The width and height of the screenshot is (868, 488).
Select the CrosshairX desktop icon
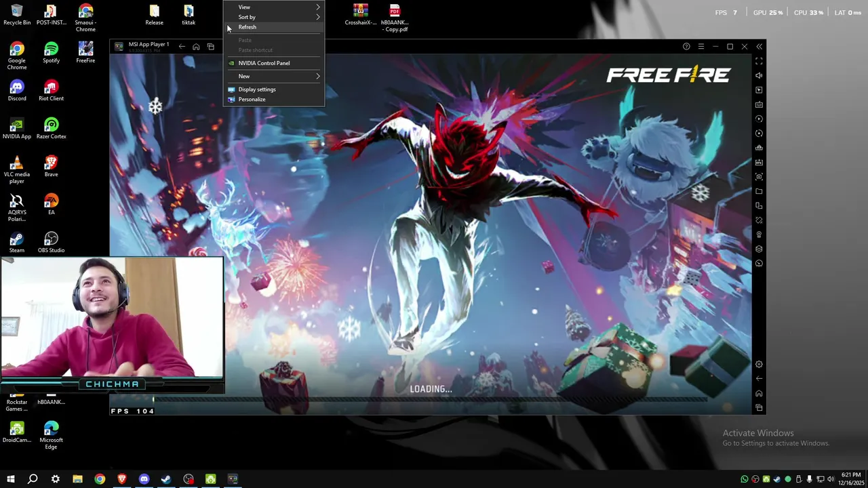tap(360, 15)
